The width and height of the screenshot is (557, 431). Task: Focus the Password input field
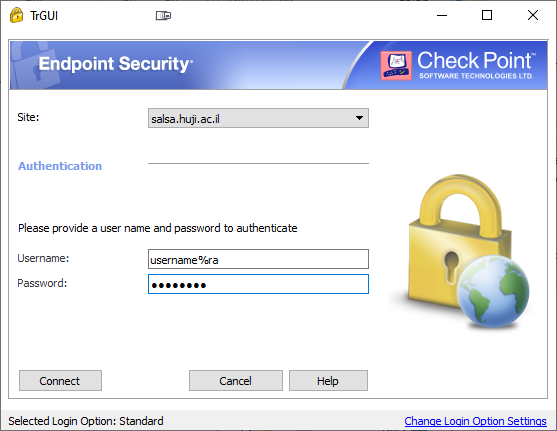[x=258, y=284]
